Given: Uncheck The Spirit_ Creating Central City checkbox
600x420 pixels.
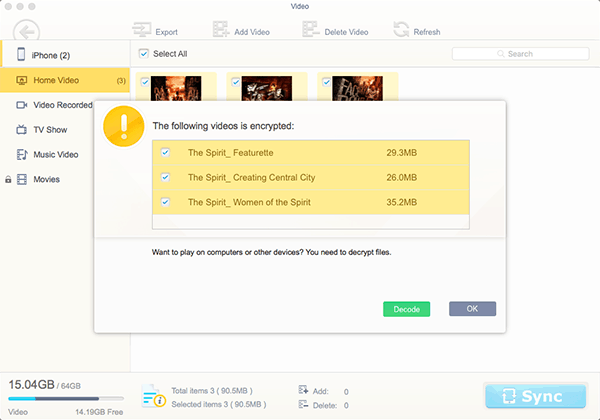Looking at the screenshot, I should [165, 177].
